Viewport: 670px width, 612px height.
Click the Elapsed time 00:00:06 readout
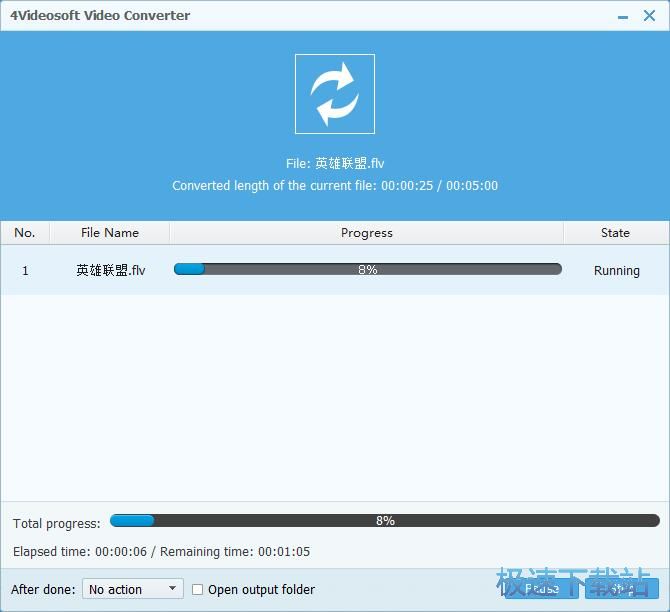tap(80, 552)
